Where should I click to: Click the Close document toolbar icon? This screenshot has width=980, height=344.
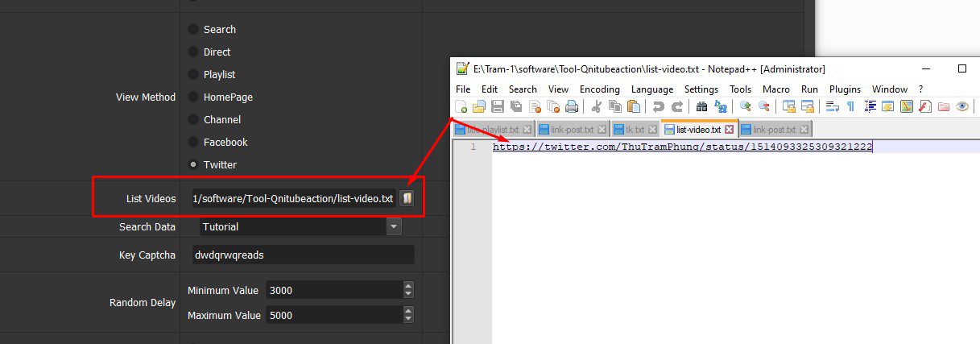[x=535, y=106]
